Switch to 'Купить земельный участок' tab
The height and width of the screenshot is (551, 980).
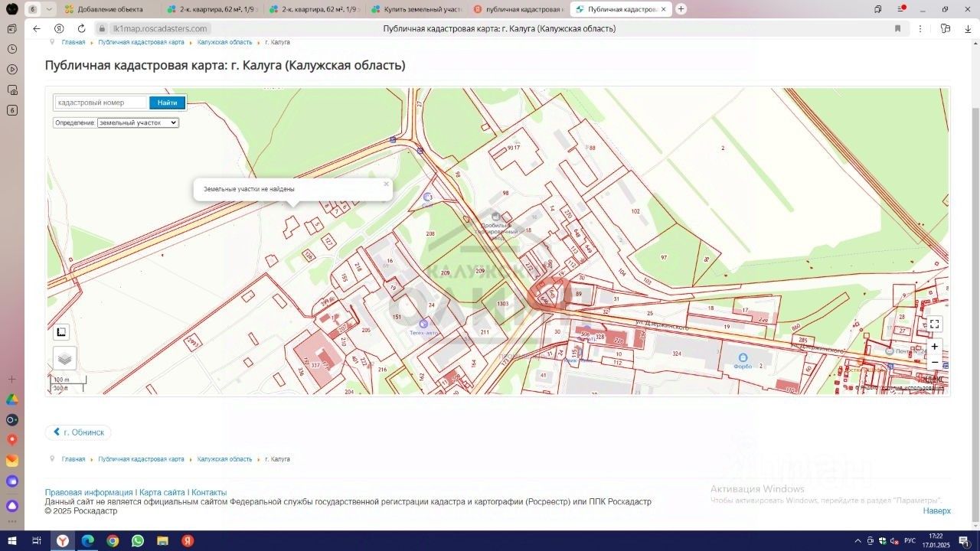click(x=416, y=9)
